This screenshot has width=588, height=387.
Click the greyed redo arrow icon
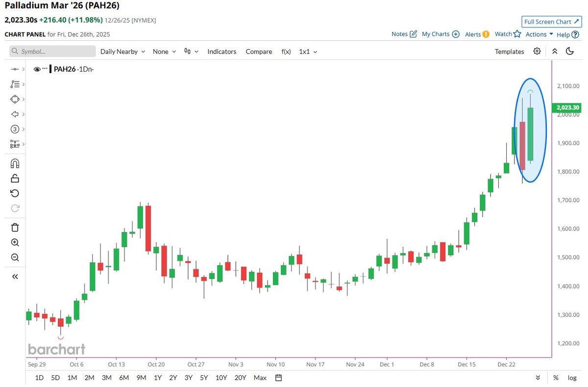(15, 207)
